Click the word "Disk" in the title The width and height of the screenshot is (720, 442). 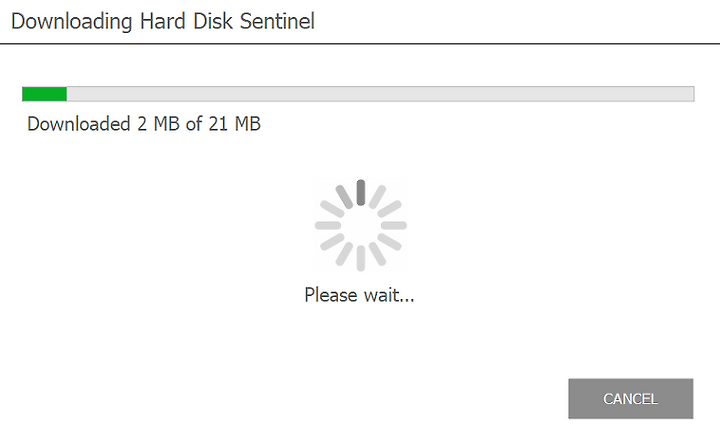(213, 21)
